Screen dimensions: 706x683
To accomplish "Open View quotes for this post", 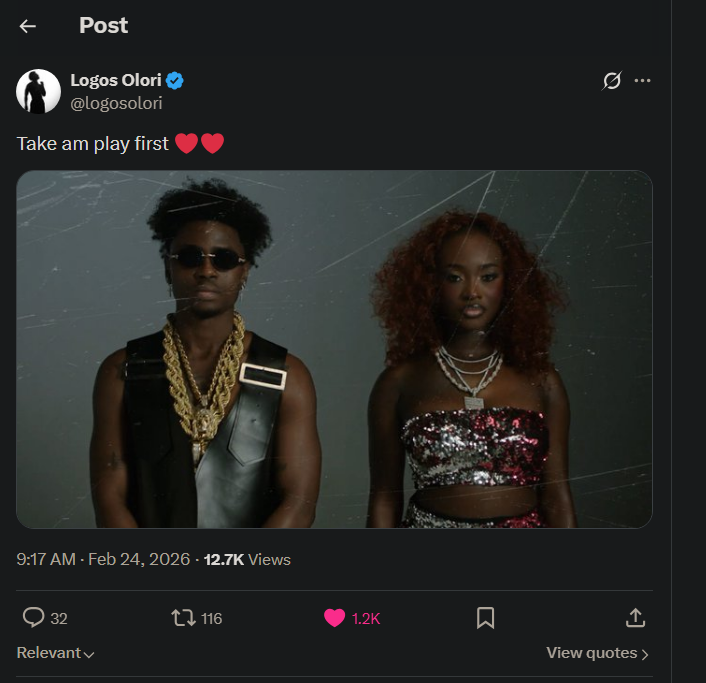I will point(597,653).
